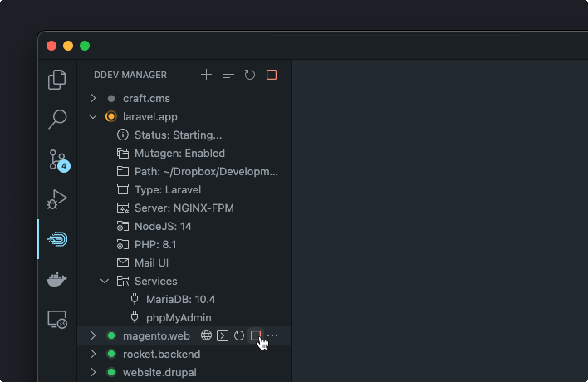Open the Run and Debug view
The height and width of the screenshot is (382, 588).
pyautogui.click(x=57, y=199)
